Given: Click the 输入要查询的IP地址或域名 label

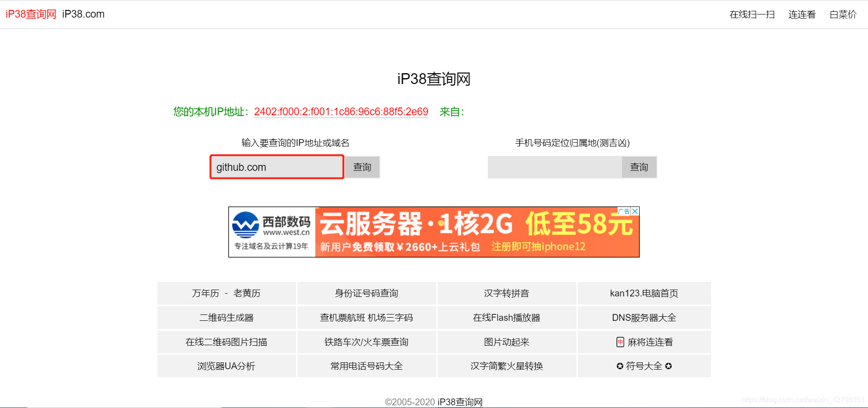Looking at the screenshot, I should click(295, 143).
